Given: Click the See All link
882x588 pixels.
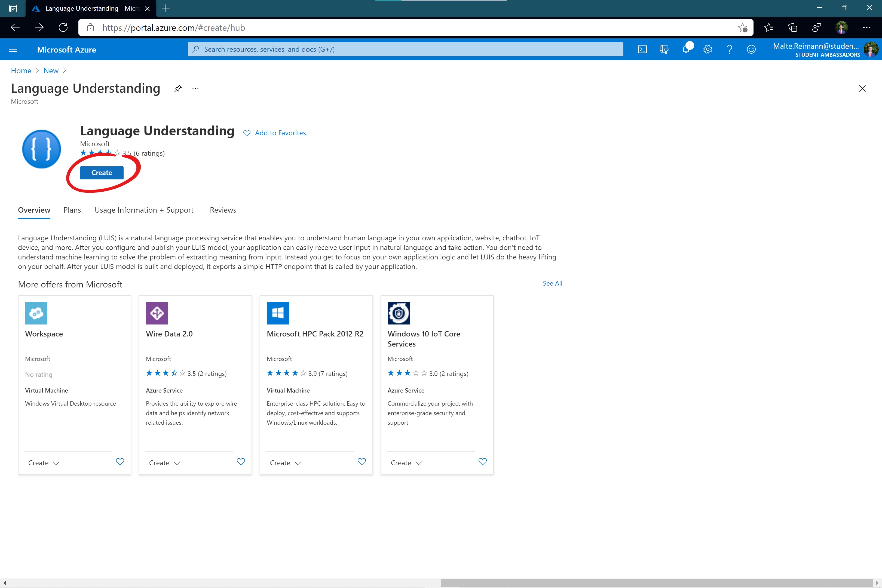Looking at the screenshot, I should pos(552,283).
